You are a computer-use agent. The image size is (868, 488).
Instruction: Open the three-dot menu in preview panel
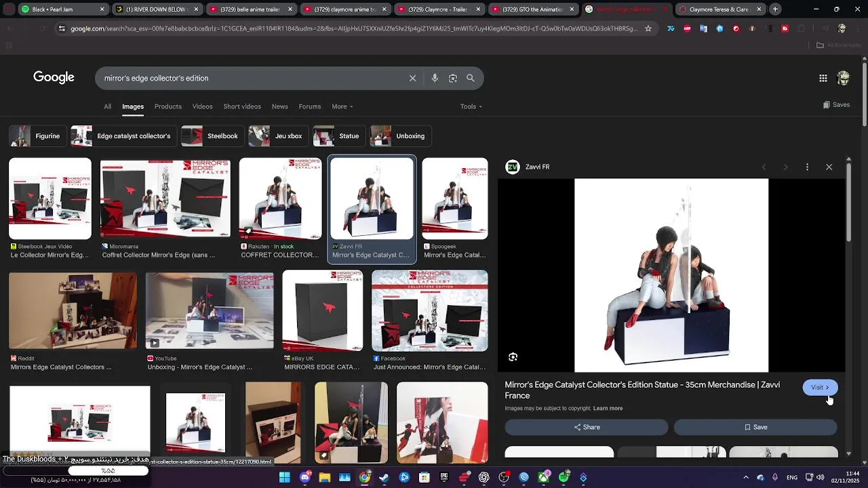807,167
